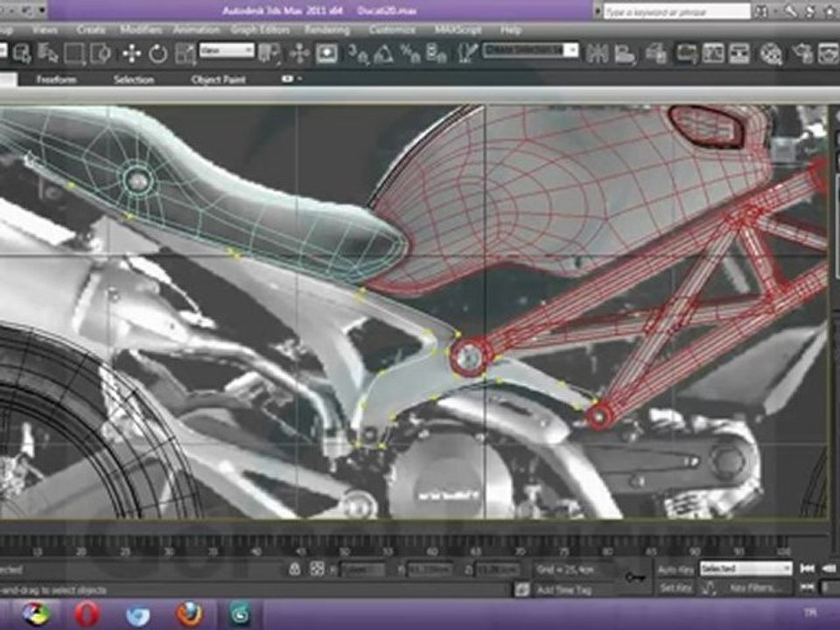The height and width of the screenshot is (630, 840).
Task: Click Go to Start playback button
Action: pos(807,569)
